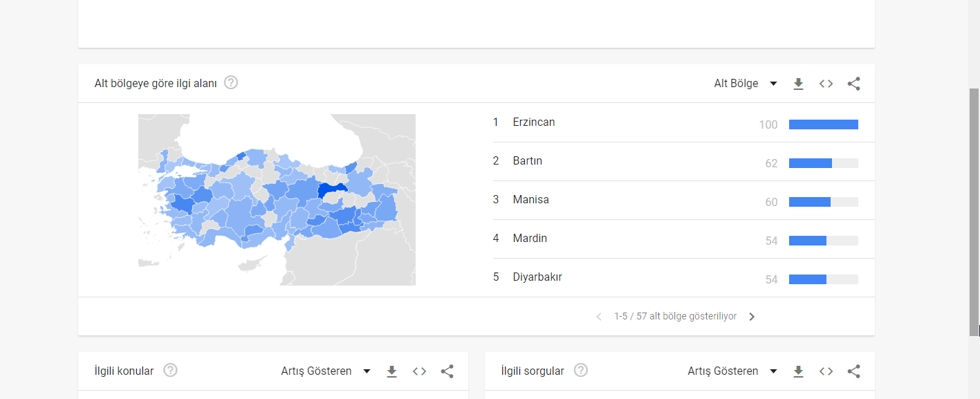The image size is (980, 399).
Task: Open help icon beside İlgili konular
Action: (x=170, y=371)
